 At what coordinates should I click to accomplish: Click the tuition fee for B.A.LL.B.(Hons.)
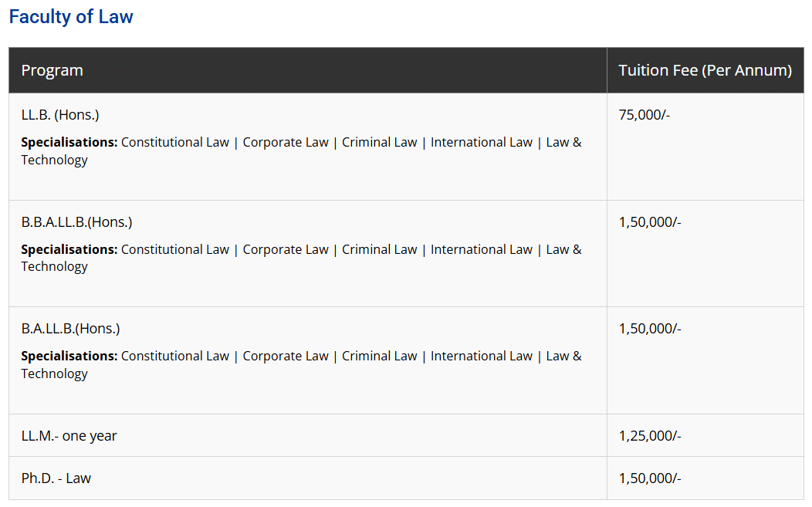click(650, 329)
